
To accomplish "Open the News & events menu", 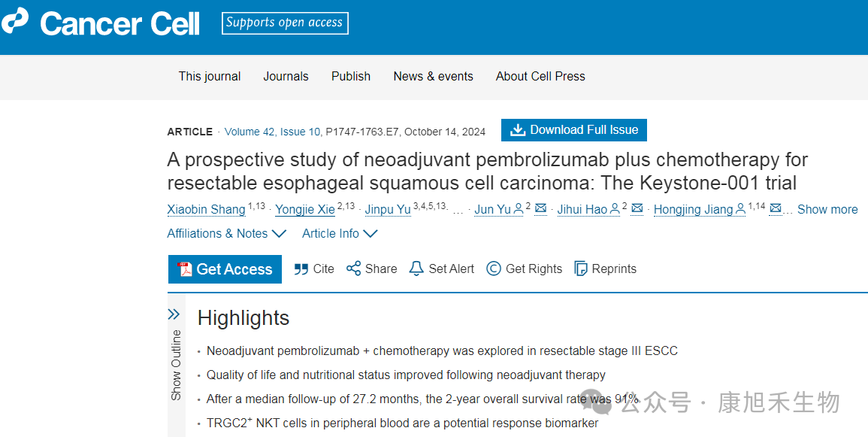I will (x=433, y=76).
